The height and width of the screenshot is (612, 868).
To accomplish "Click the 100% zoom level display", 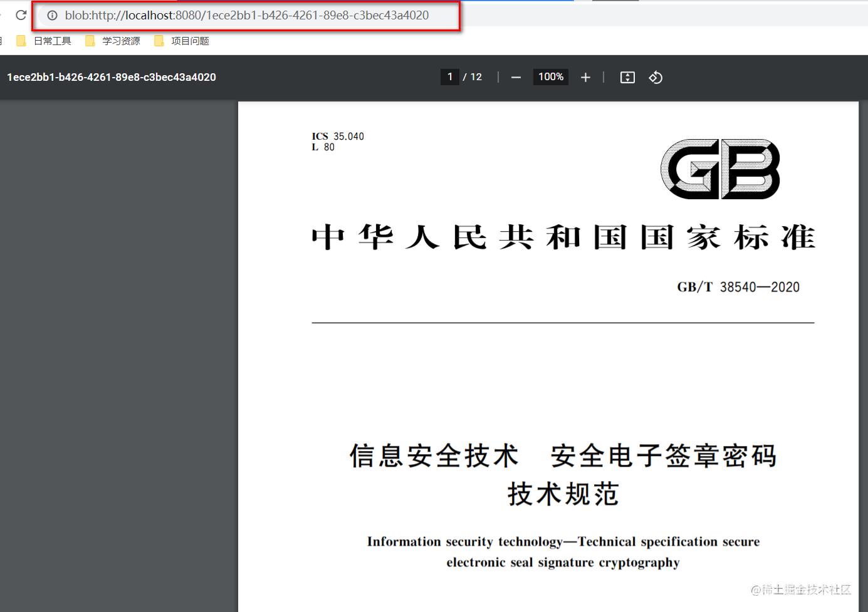I will [550, 76].
